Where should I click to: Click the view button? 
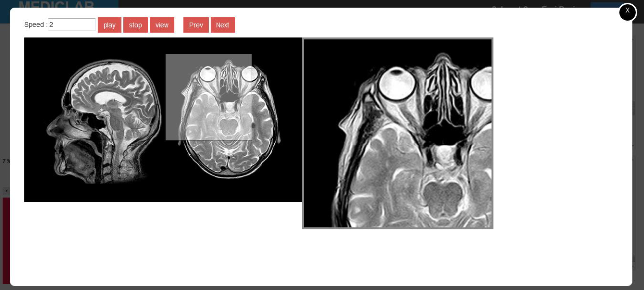[x=162, y=25]
